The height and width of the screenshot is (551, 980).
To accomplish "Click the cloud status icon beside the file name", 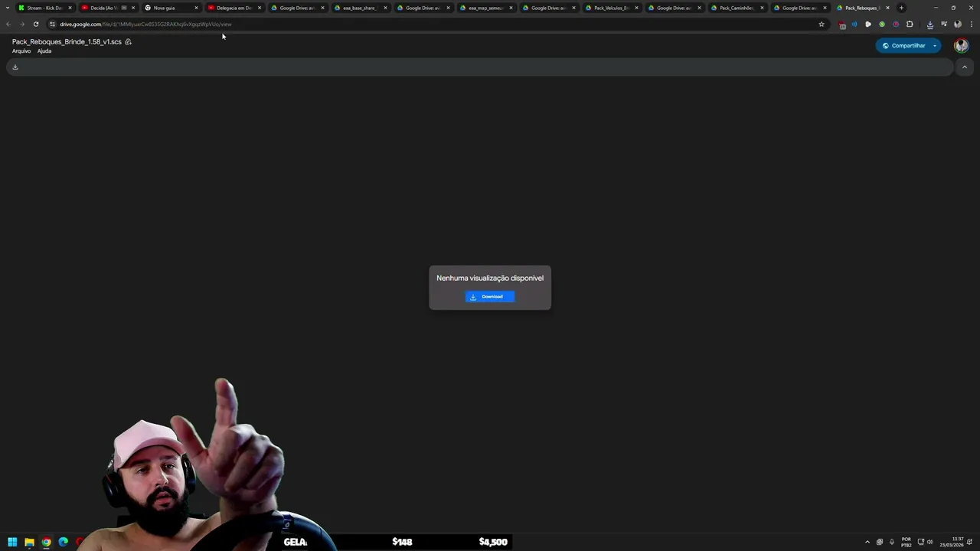I will click(128, 42).
